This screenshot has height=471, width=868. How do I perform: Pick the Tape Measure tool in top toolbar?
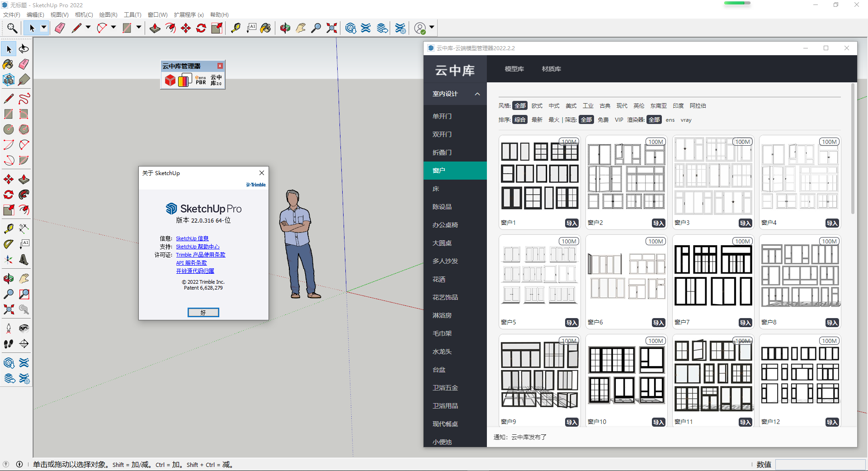point(236,28)
